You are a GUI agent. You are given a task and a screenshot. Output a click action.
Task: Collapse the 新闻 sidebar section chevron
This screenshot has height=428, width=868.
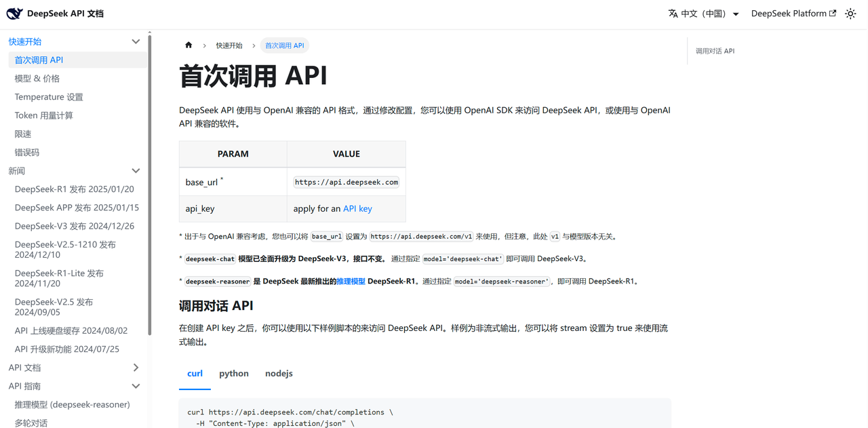[x=136, y=171]
